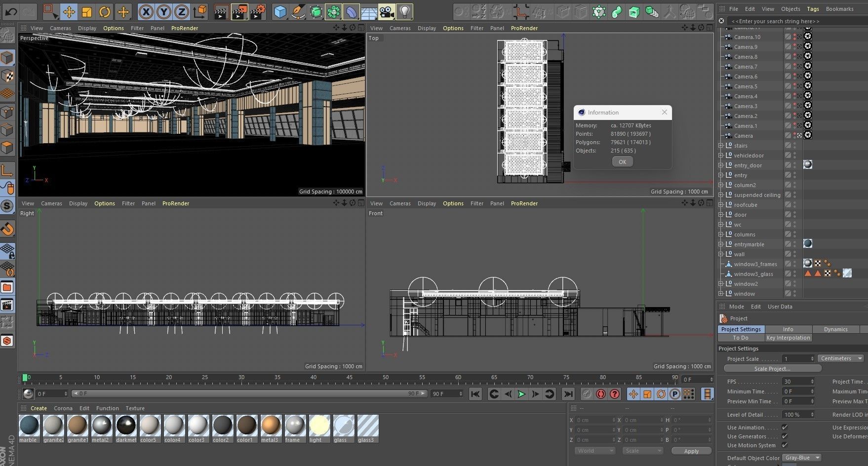
Task: Add a Camera object from toolbar
Action: [387, 11]
